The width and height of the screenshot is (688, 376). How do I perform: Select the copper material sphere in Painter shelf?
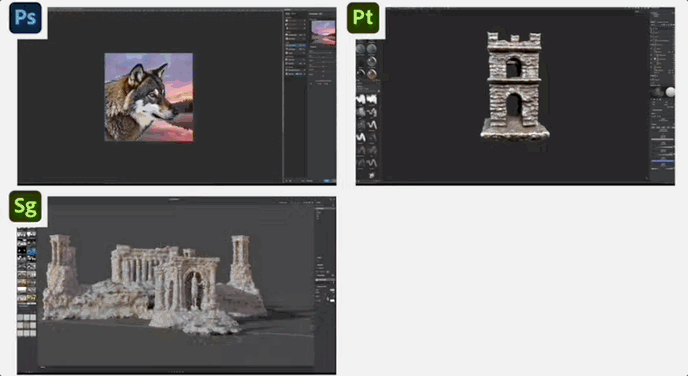[x=372, y=73]
